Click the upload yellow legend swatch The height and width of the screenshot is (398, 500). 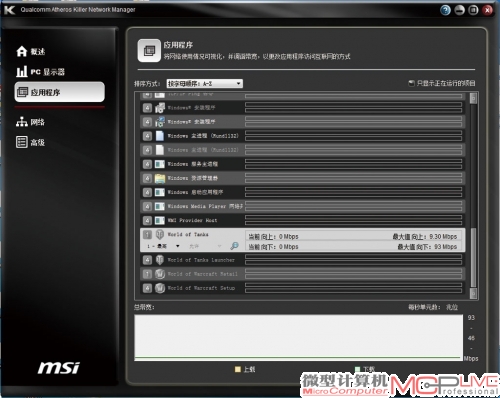238,369
